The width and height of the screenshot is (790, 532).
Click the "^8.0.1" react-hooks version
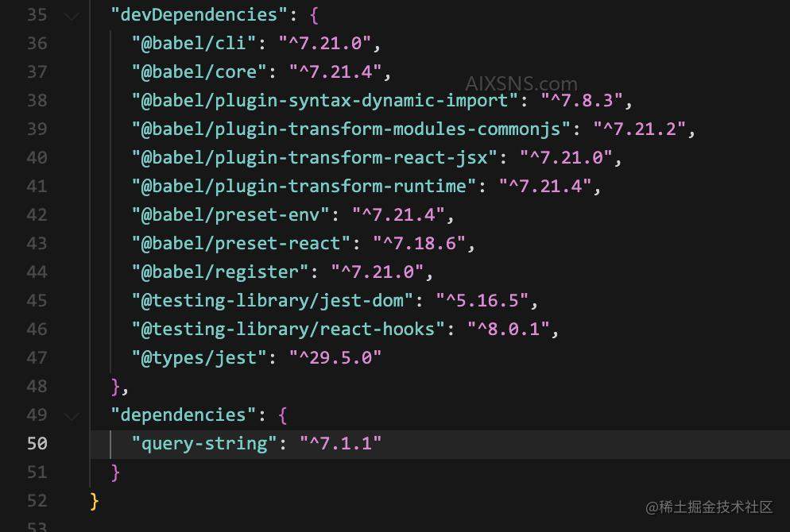coord(509,330)
